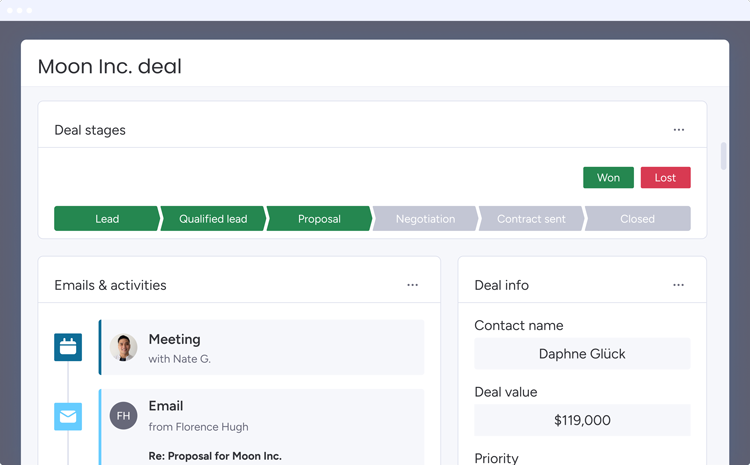Click Nate G. avatar photo
Screen dimensions: 750x465
[124, 347]
